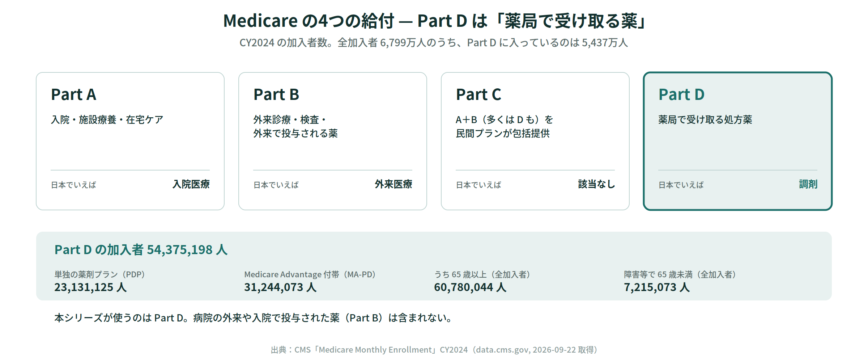Viewport: 868px width, 362px height.
Task: Select the subtitle starting with "CY2024 の加入者数"
Action: pyautogui.click(x=434, y=43)
